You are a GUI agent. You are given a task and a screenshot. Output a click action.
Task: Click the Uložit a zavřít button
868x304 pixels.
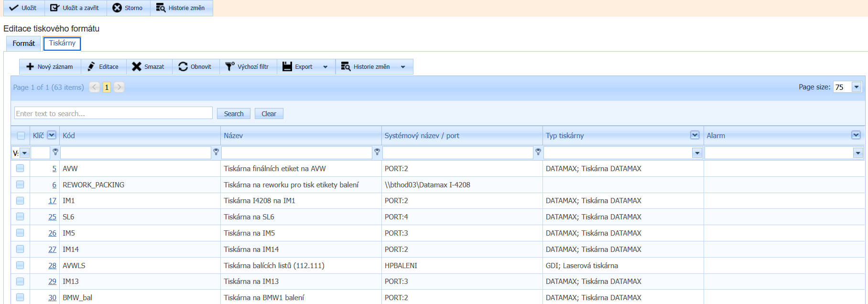point(76,8)
